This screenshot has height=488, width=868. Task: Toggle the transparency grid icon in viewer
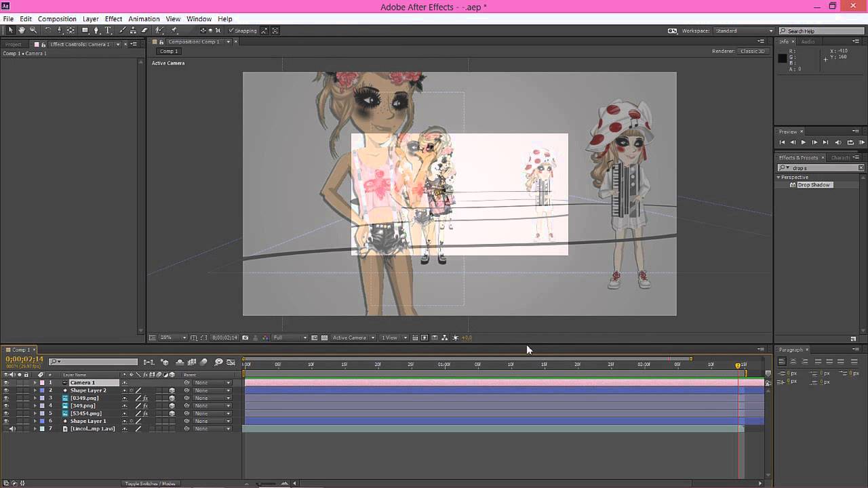pyautogui.click(x=324, y=338)
